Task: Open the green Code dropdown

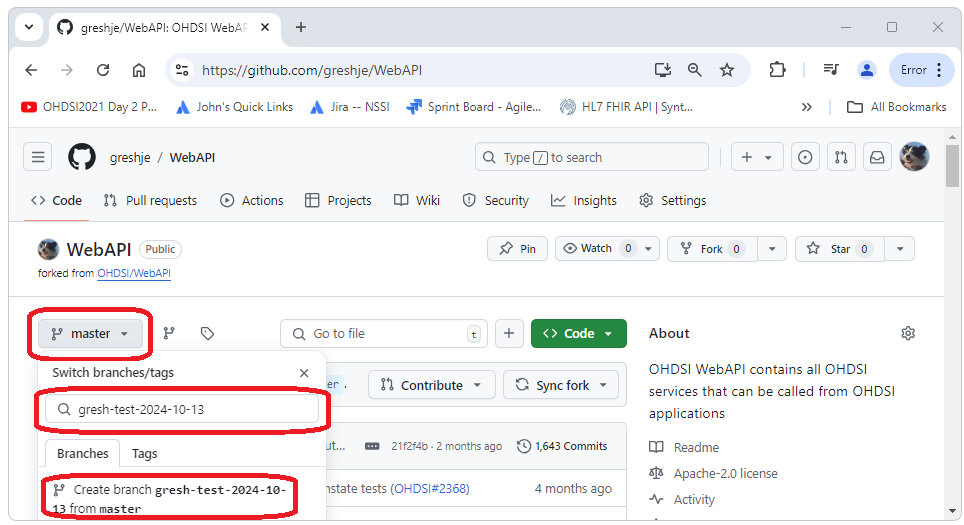Action: click(579, 333)
